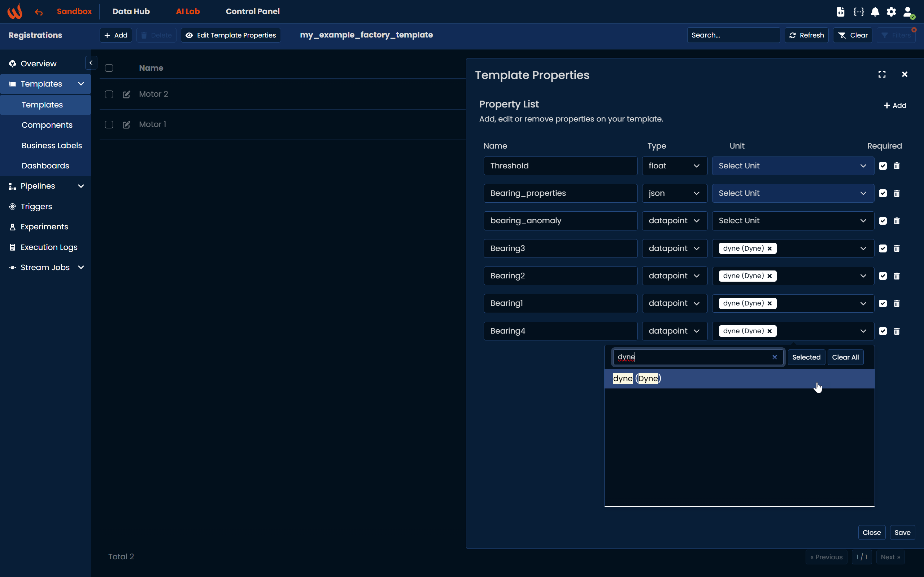This screenshot has width=924, height=577.
Task: Open Select Unit dropdown for bearing_anomaly
Action: (x=793, y=221)
